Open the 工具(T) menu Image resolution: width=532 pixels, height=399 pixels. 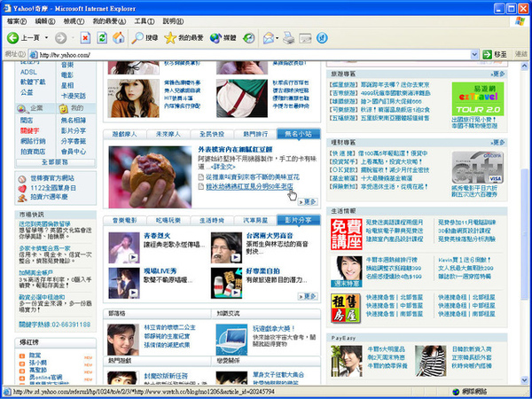tap(145, 21)
